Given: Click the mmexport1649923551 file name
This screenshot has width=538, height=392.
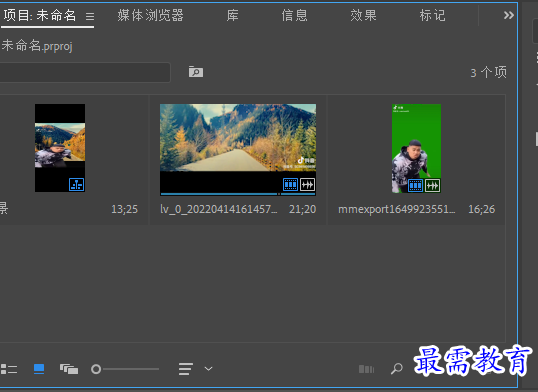Looking at the screenshot, I should pos(397,209).
